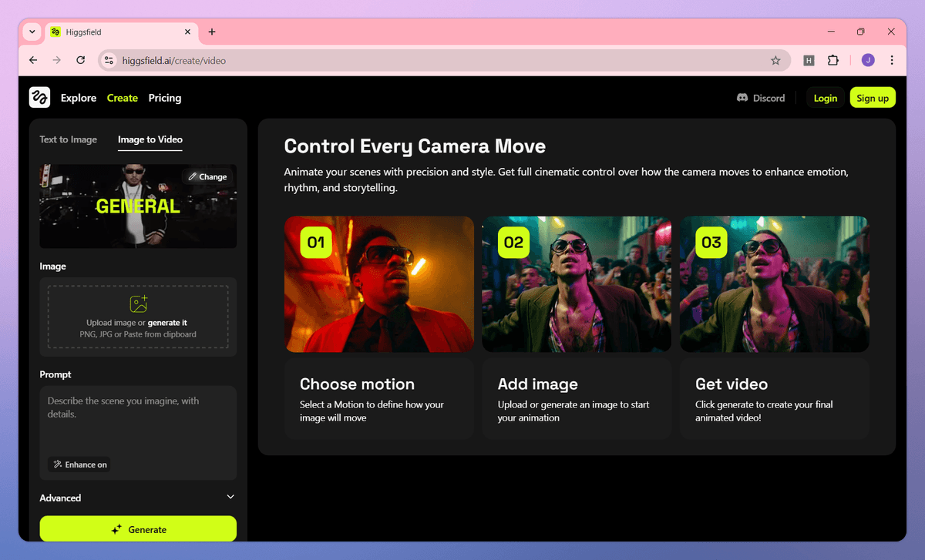Screen dimensions: 925x560
Task: Open the Discord link
Action: coord(760,98)
